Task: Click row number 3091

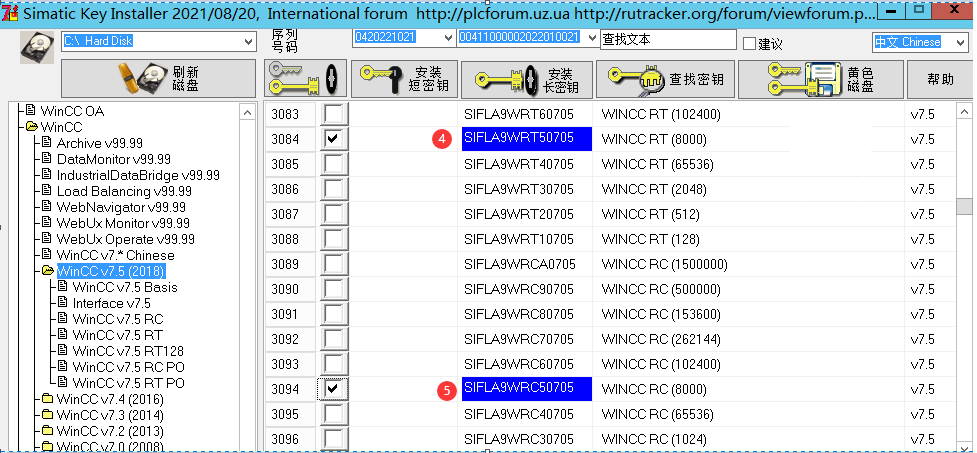Action: click(285, 315)
